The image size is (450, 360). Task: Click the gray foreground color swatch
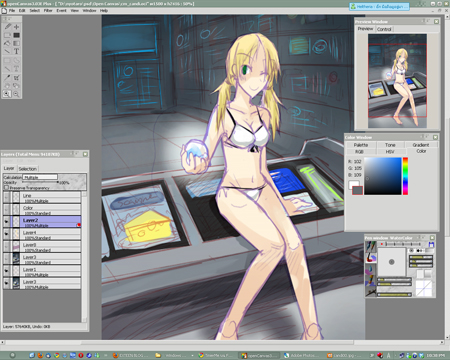(357, 191)
